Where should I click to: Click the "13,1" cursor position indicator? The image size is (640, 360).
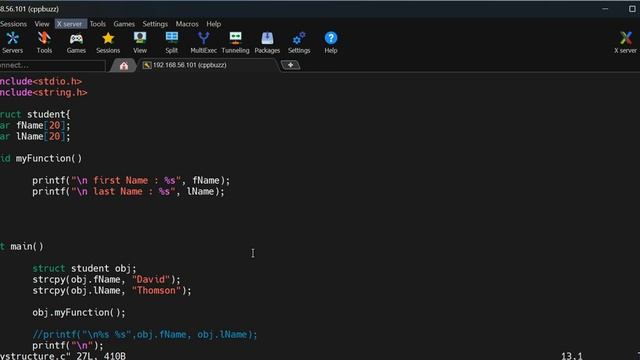[571, 356]
